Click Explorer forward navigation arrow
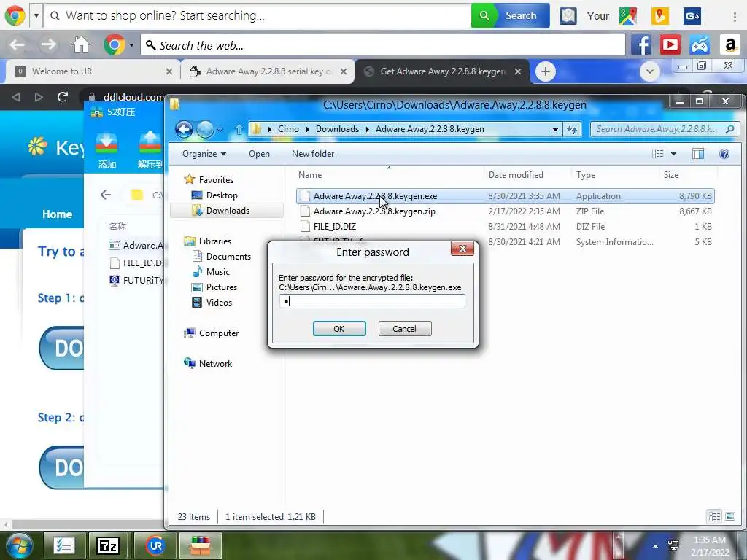 [205, 129]
